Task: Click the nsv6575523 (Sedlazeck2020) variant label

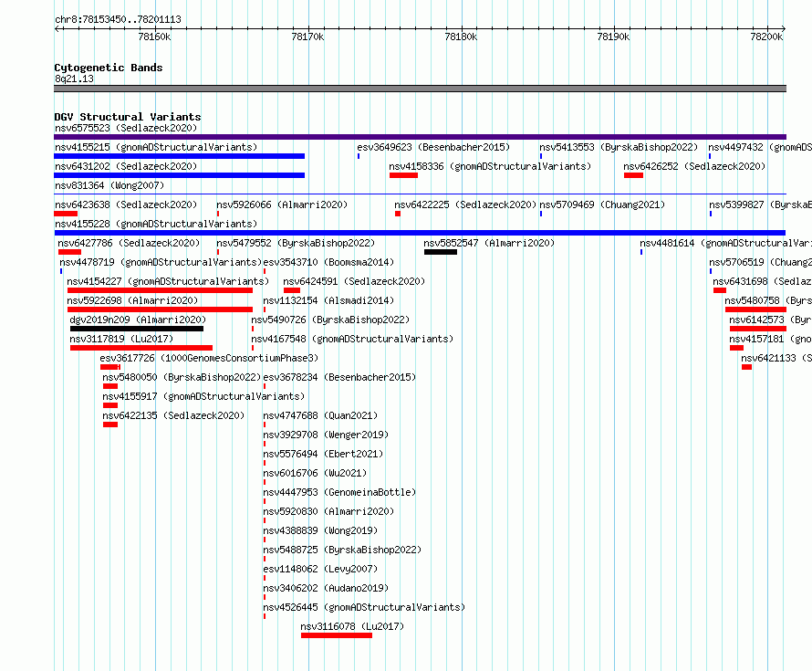Action: coord(126,128)
